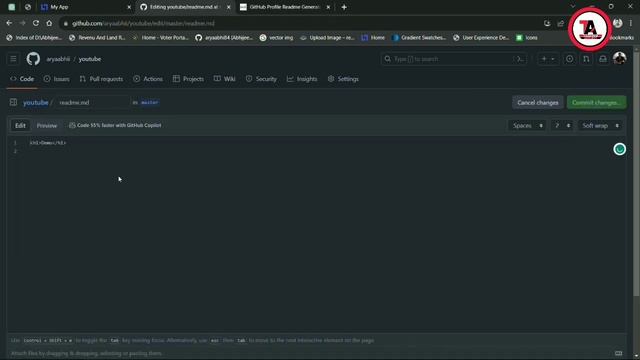The width and height of the screenshot is (640, 360).
Task: Open the Pull requests tab
Action: (x=101, y=79)
